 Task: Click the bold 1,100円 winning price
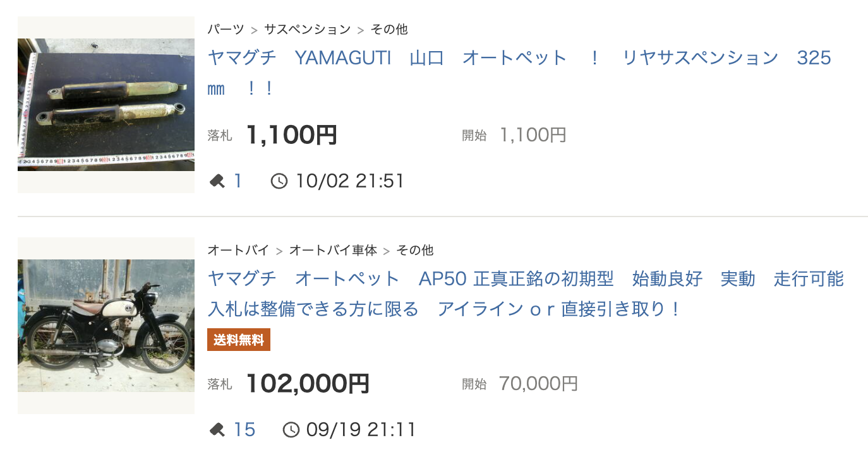coord(291,135)
